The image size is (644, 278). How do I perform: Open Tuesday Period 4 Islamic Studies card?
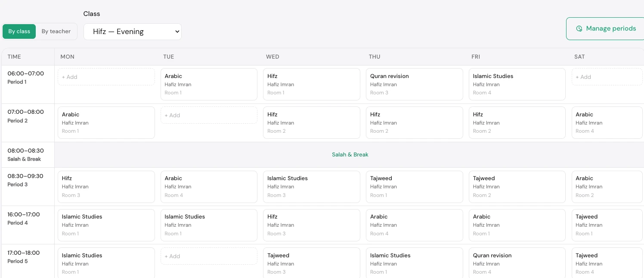point(209,225)
